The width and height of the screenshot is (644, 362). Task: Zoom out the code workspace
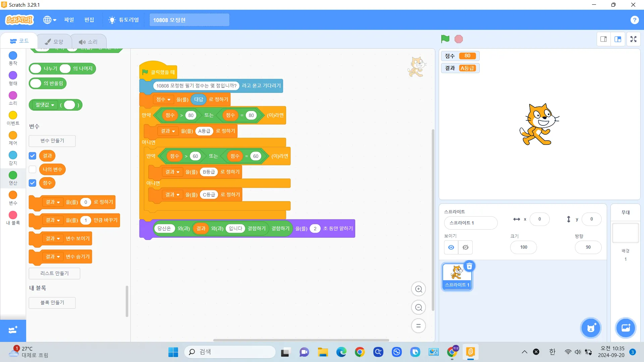tap(418, 307)
